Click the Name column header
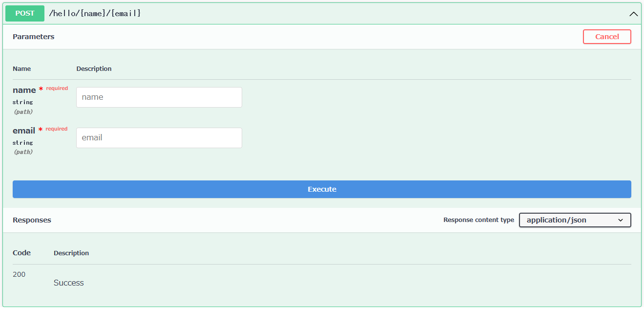Screen dimensions: 644x310 click(21, 68)
